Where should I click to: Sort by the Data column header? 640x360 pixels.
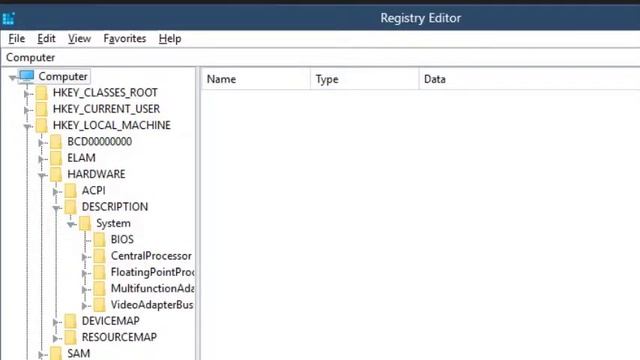(x=529, y=79)
